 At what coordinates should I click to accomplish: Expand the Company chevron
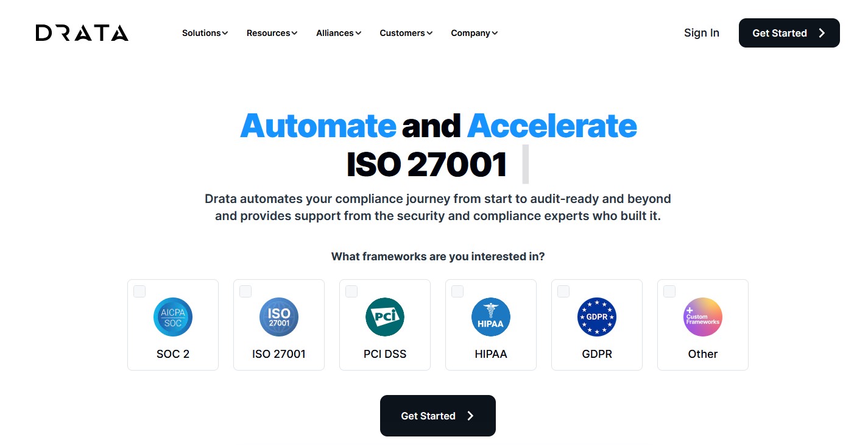tap(495, 33)
